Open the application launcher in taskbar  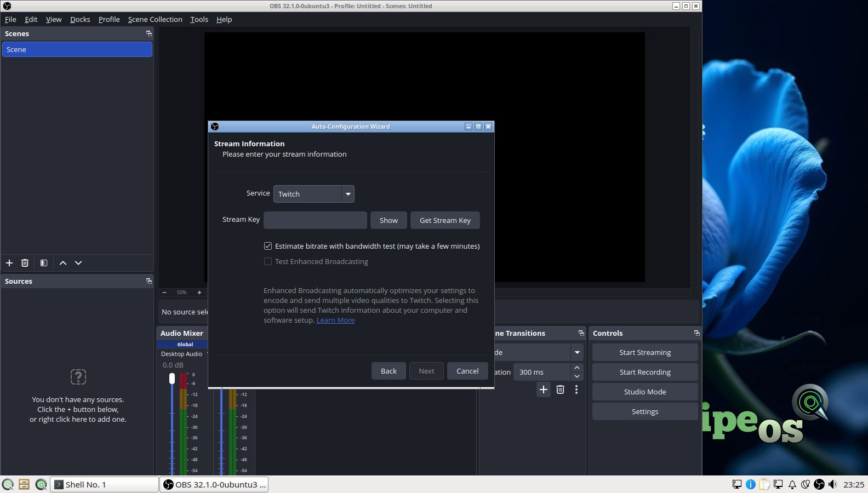point(8,484)
